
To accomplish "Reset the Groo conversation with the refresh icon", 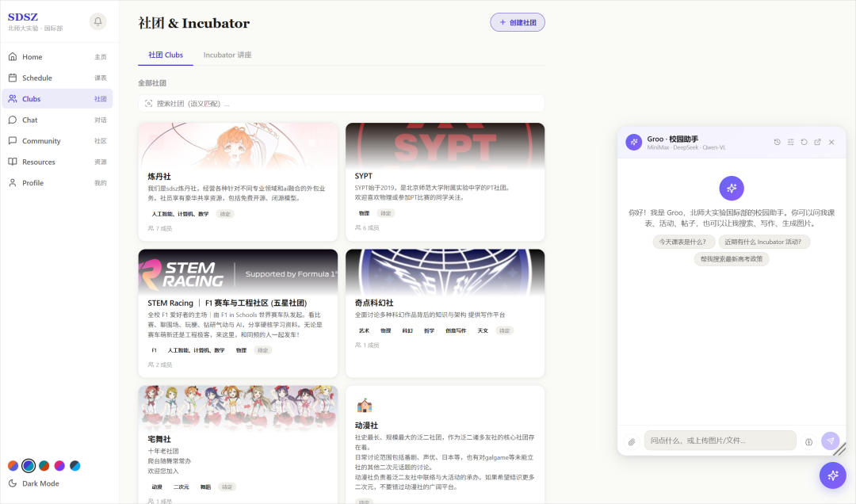I will pyautogui.click(x=804, y=142).
